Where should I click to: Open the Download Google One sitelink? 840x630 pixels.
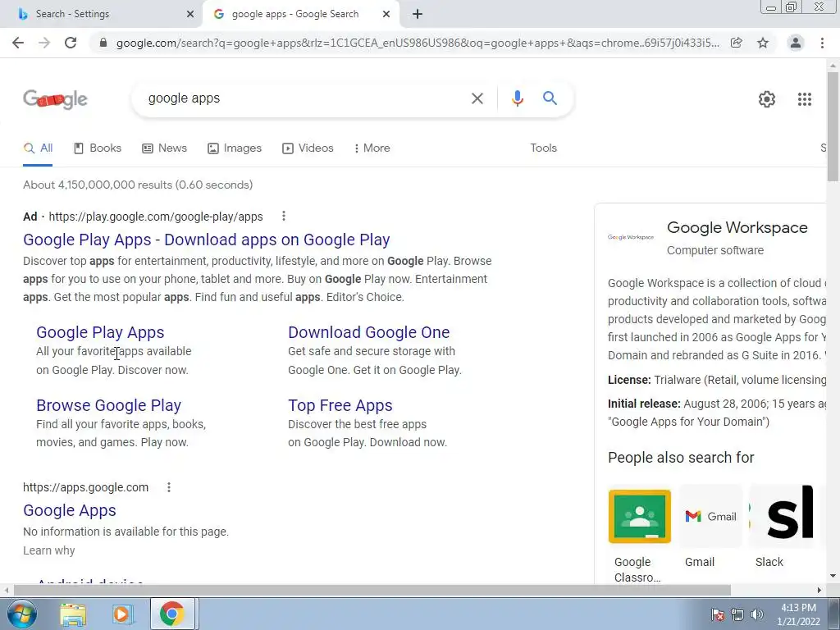tap(368, 332)
